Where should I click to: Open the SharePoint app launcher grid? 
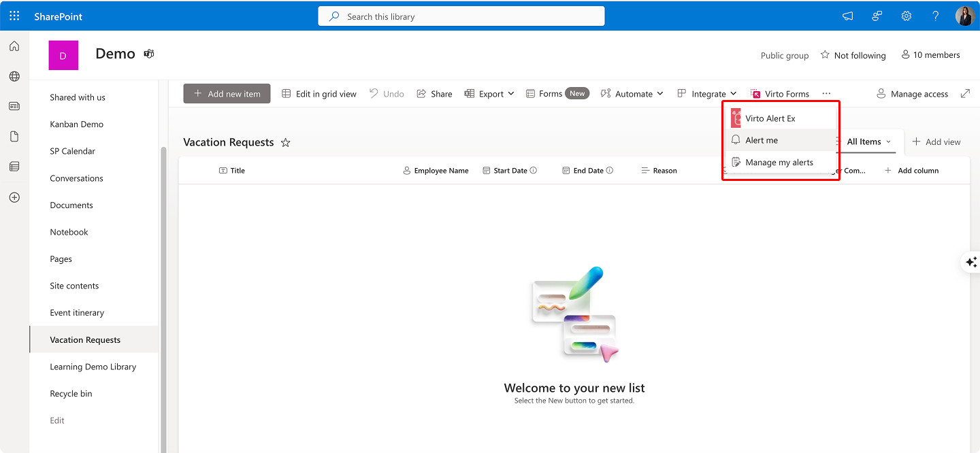14,15
